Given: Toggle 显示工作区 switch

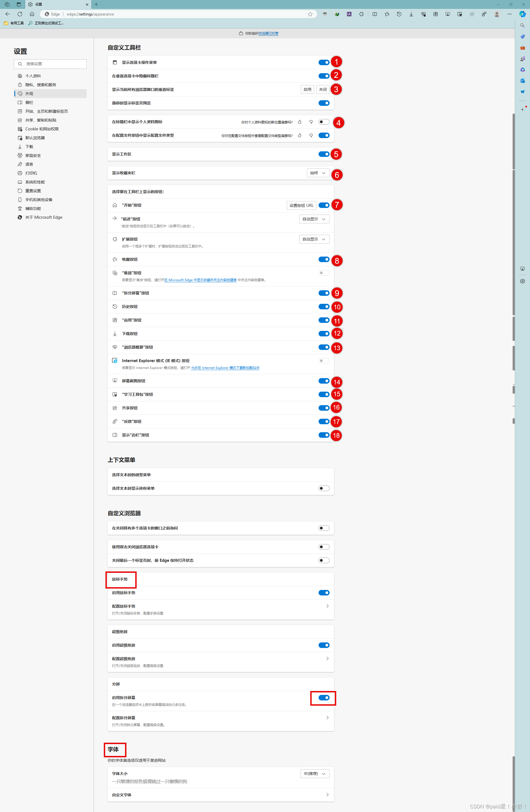Looking at the screenshot, I should tap(324, 154).
